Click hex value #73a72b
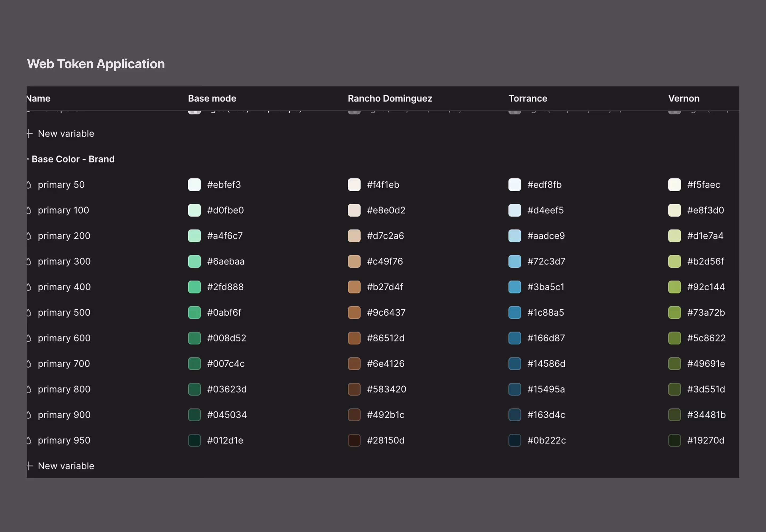Image resolution: width=766 pixels, height=532 pixels. click(706, 313)
